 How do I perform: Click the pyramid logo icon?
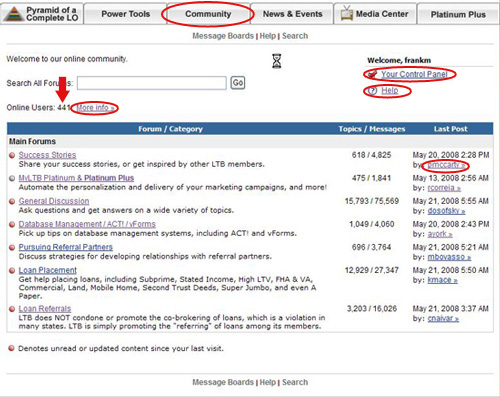pos(13,14)
